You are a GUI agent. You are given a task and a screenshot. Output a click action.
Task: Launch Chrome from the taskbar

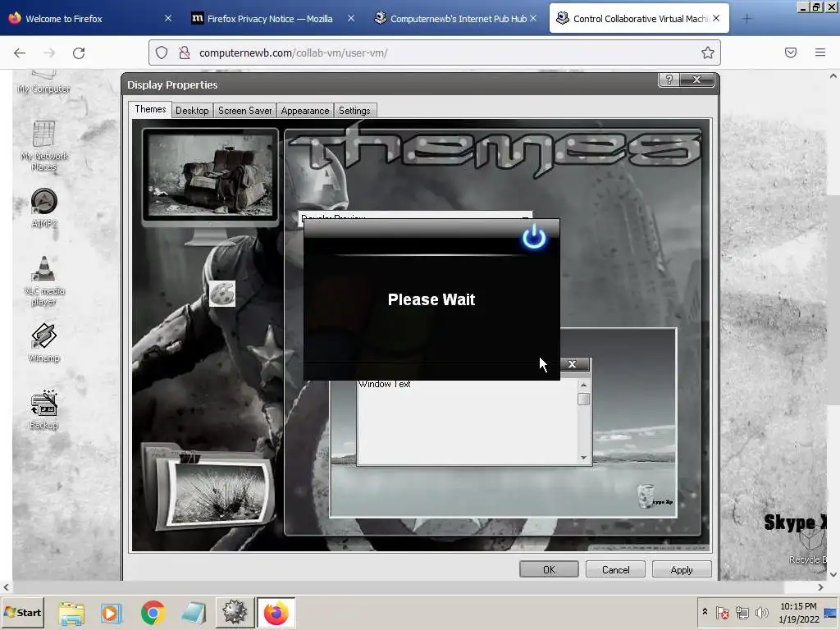click(153, 613)
